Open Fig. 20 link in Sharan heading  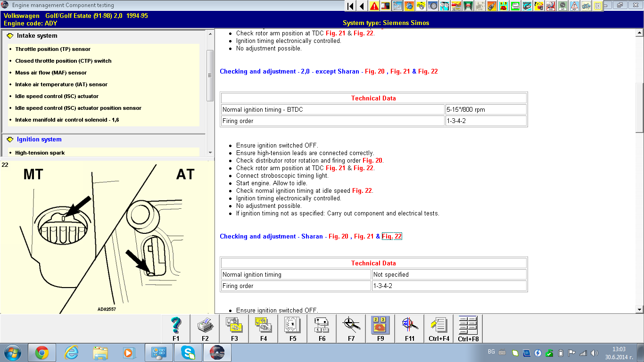339,237
